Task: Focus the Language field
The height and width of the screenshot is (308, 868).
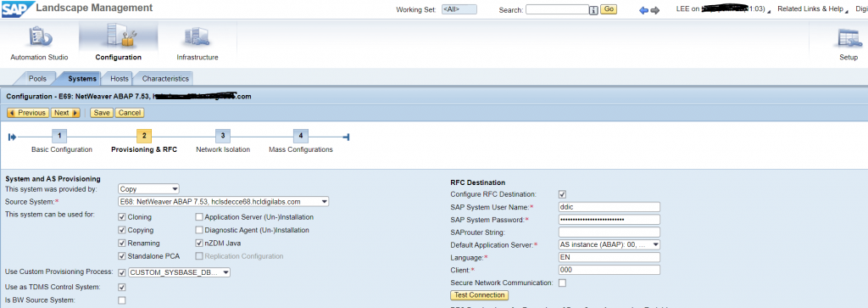Action: [609, 258]
